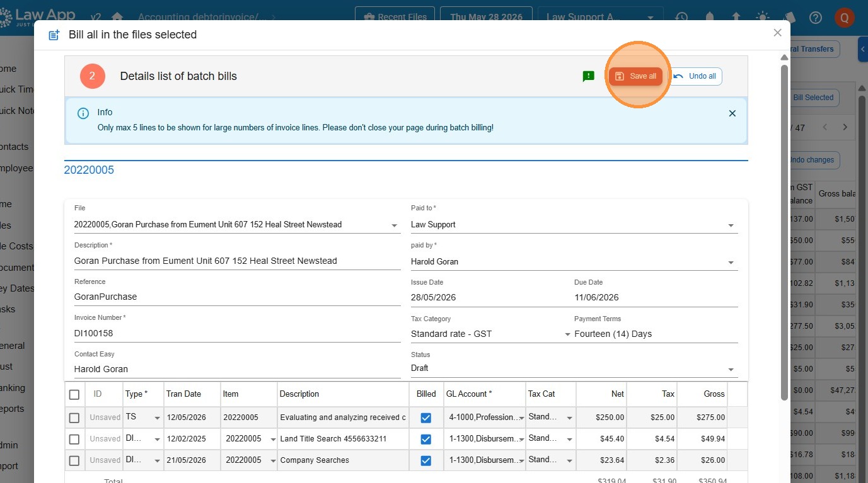Image resolution: width=868 pixels, height=483 pixels.
Task: Click the dialog vertical scrollbar thumb
Action: click(x=784, y=232)
